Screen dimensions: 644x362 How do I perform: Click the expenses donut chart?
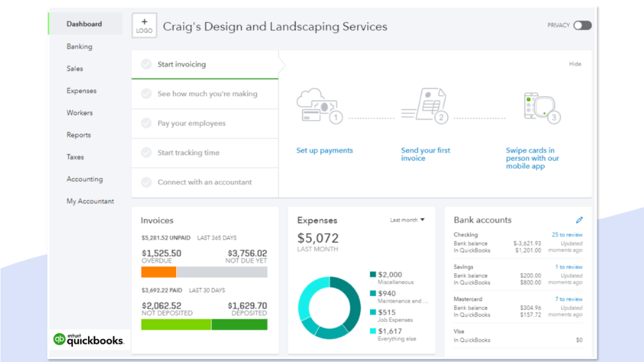tap(330, 308)
